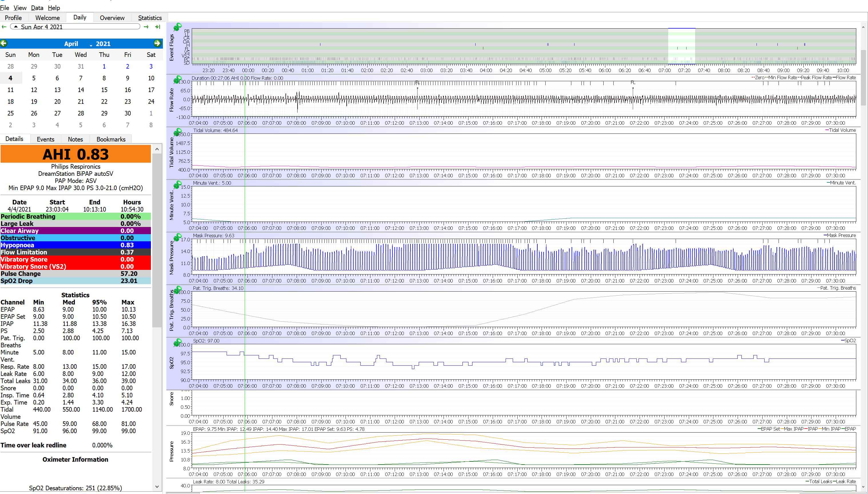This screenshot has width=868, height=494.
Task: Click pin icon on Mask Pressure graph
Action: (x=177, y=238)
